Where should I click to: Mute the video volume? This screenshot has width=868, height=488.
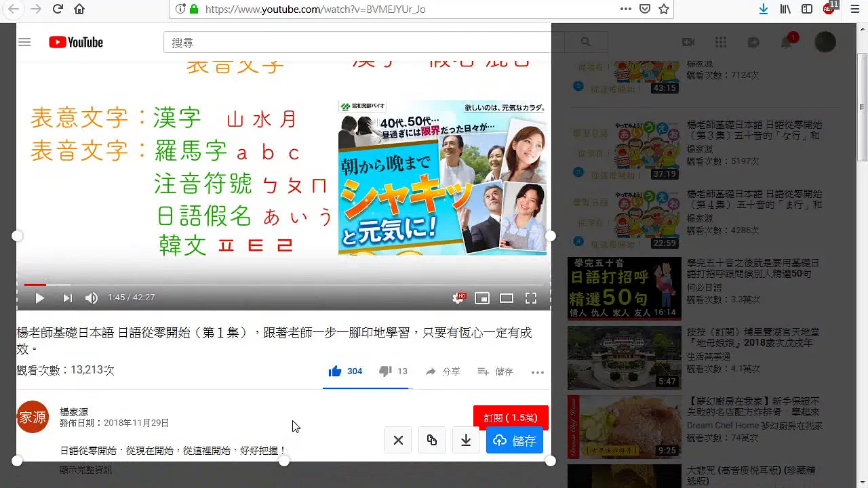92,298
